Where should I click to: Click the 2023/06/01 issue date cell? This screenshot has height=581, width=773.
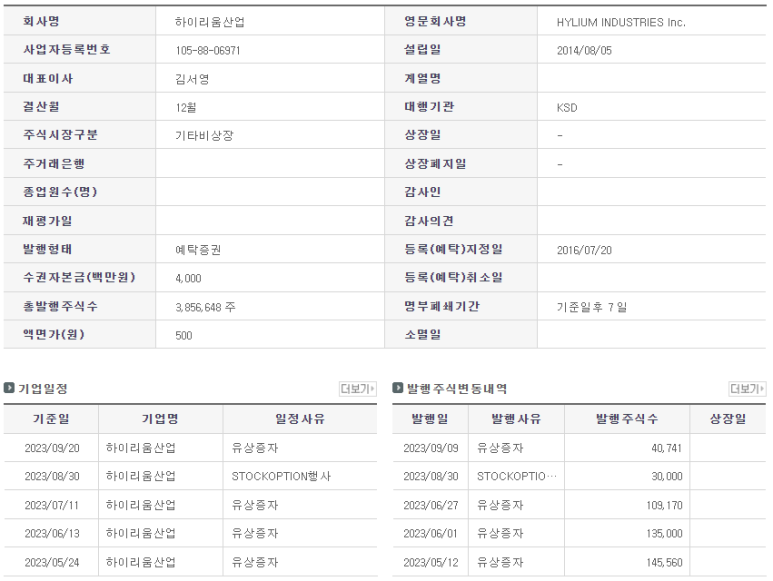(x=431, y=534)
